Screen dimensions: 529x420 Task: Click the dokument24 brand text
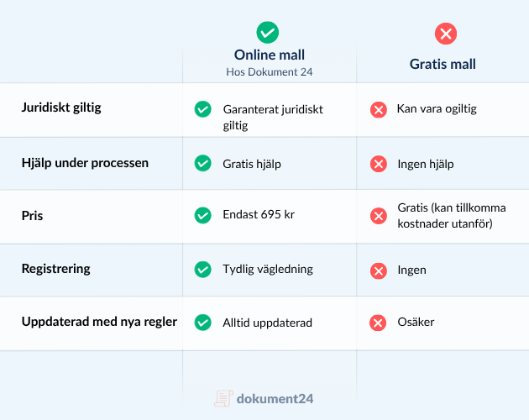click(275, 399)
